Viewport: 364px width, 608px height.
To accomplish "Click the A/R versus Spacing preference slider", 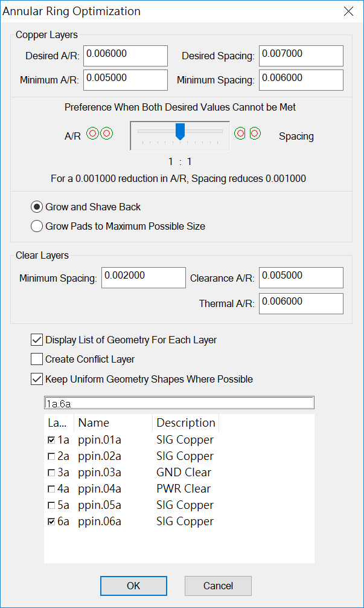I will point(180,135).
